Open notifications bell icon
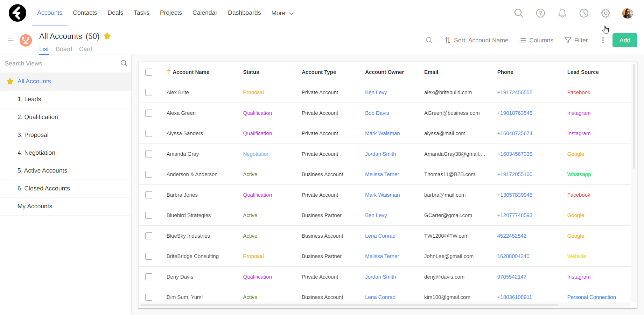 pos(562,13)
